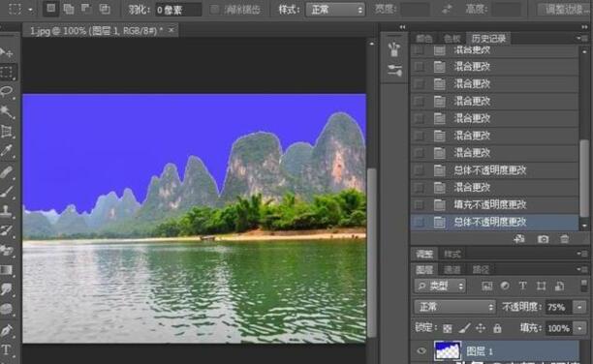Select the Move tool
The width and height of the screenshot is (593, 364).
tap(7, 52)
